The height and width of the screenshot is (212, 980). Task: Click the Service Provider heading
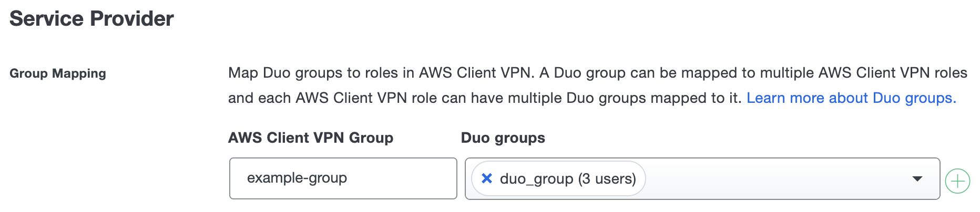pos(91,19)
